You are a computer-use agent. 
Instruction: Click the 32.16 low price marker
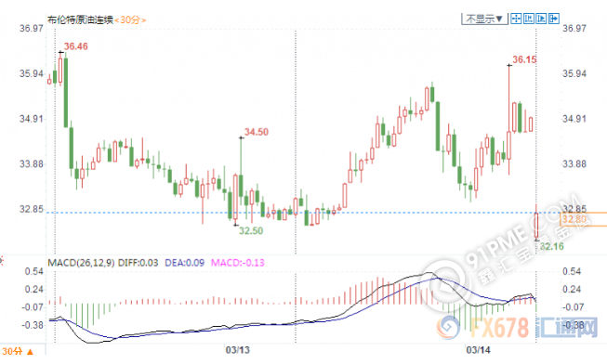(x=552, y=246)
